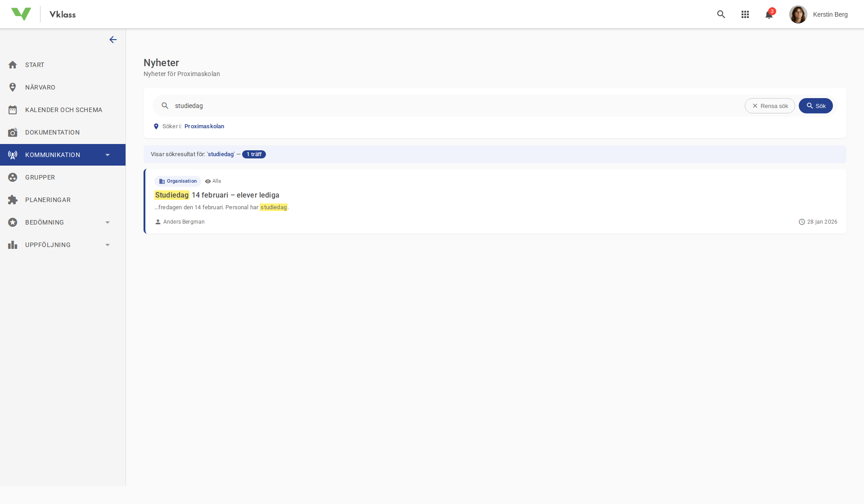Open the Proximaskolan link
This screenshot has height=504, width=864.
pyautogui.click(x=204, y=126)
